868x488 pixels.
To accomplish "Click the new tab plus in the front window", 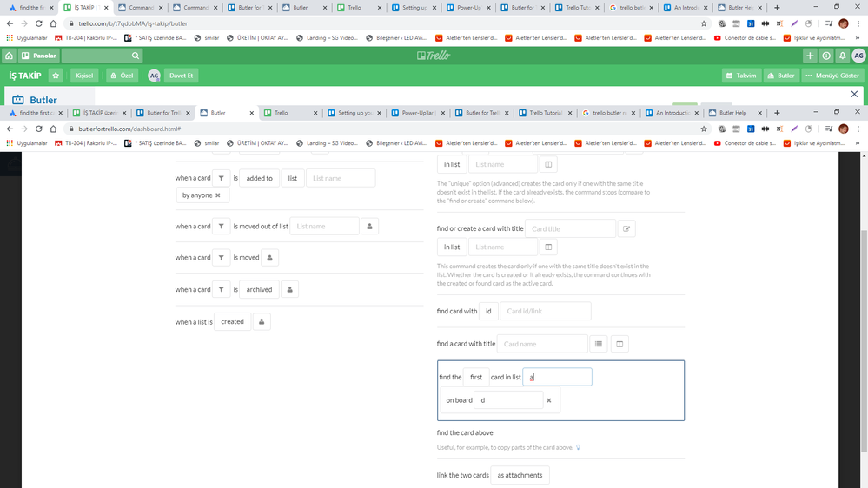I will point(777,113).
